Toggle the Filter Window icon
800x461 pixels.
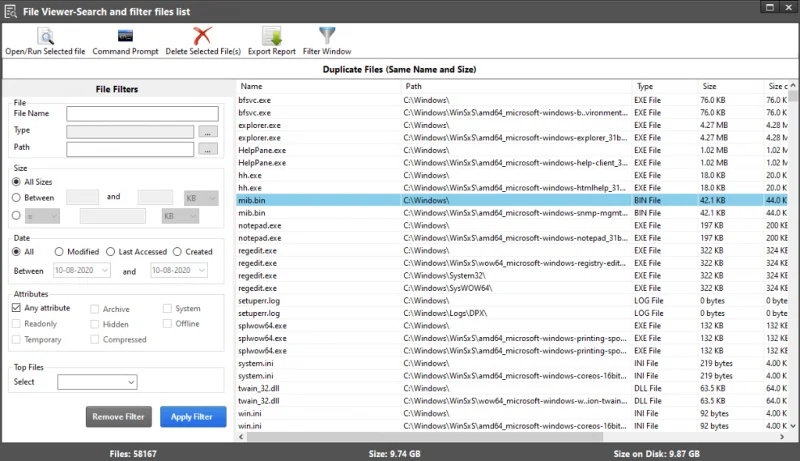click(327, 37)
